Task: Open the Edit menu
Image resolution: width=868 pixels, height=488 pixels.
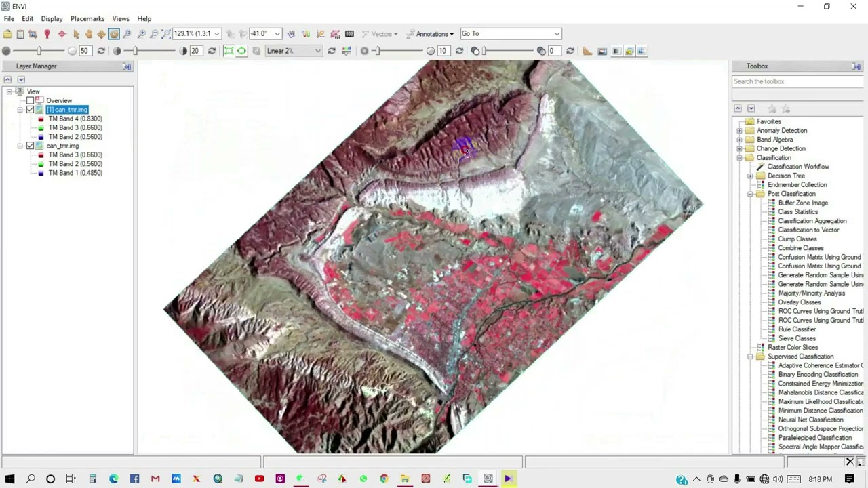Action: [x=27, y=18]
